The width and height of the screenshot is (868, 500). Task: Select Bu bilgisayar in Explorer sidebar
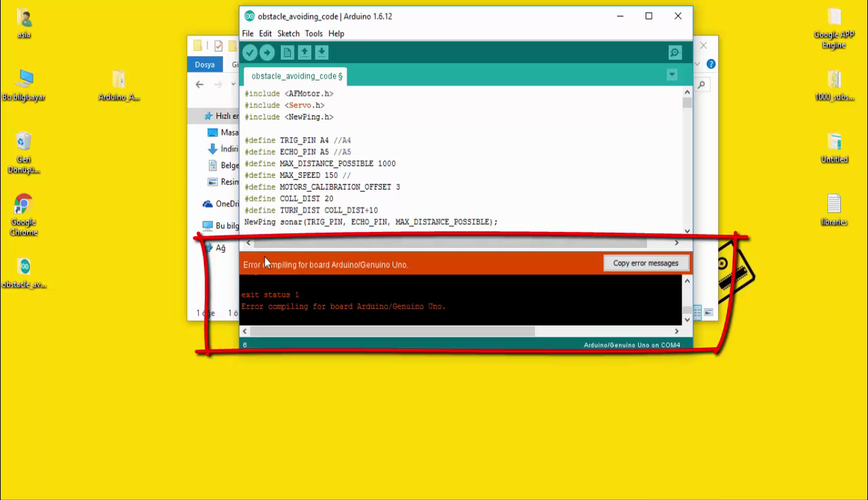[221, 226]
